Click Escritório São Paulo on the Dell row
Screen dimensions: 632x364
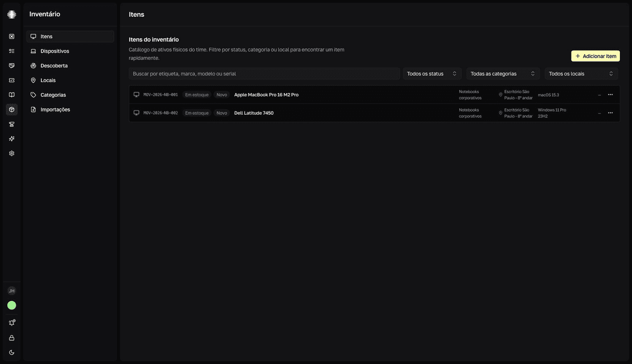(518, 113)
